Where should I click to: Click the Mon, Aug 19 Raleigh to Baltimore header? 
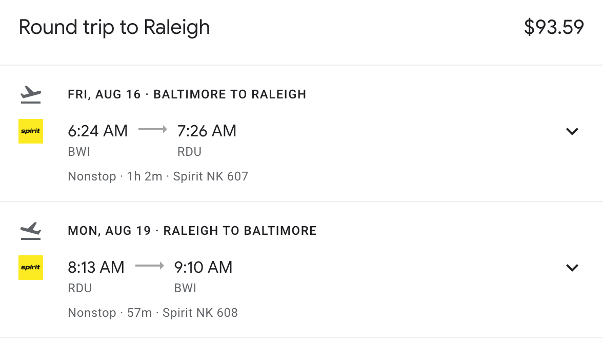[x=192, y=231]
